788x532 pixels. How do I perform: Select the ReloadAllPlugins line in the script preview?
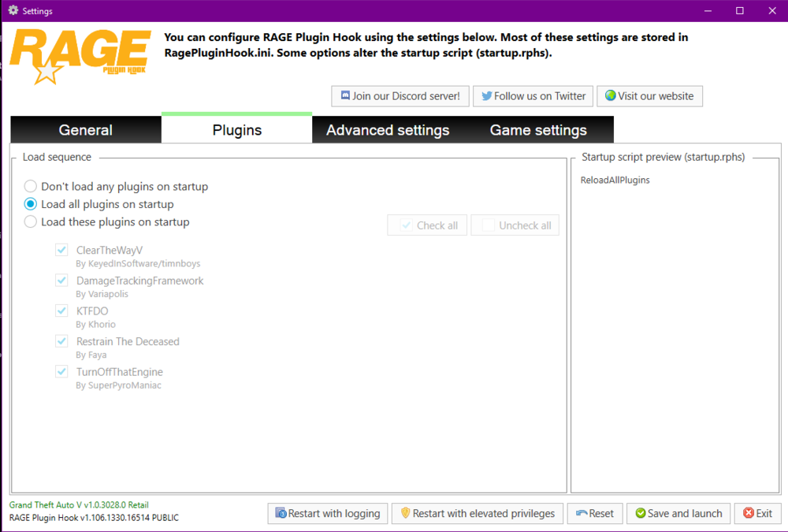[615, 180]
